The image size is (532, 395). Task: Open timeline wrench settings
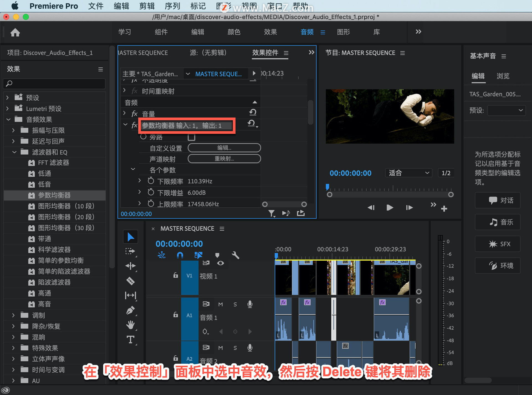point(235,255)
